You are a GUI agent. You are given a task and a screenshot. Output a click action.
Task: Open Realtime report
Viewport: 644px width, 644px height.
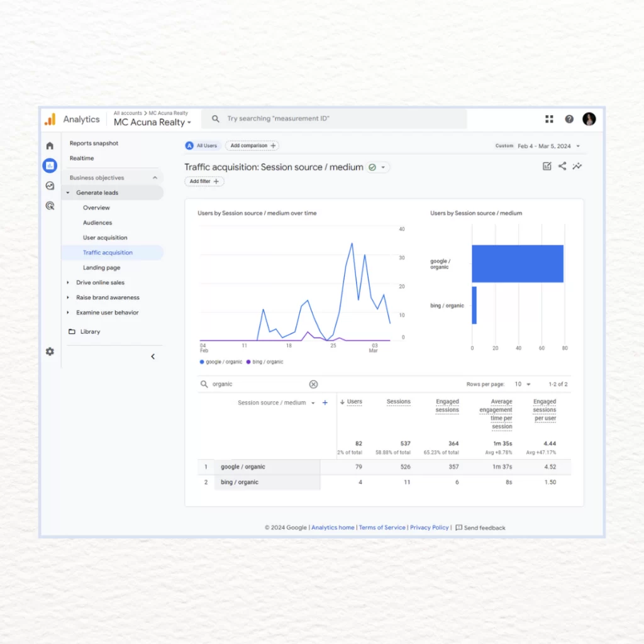click(x=82, y=158)
